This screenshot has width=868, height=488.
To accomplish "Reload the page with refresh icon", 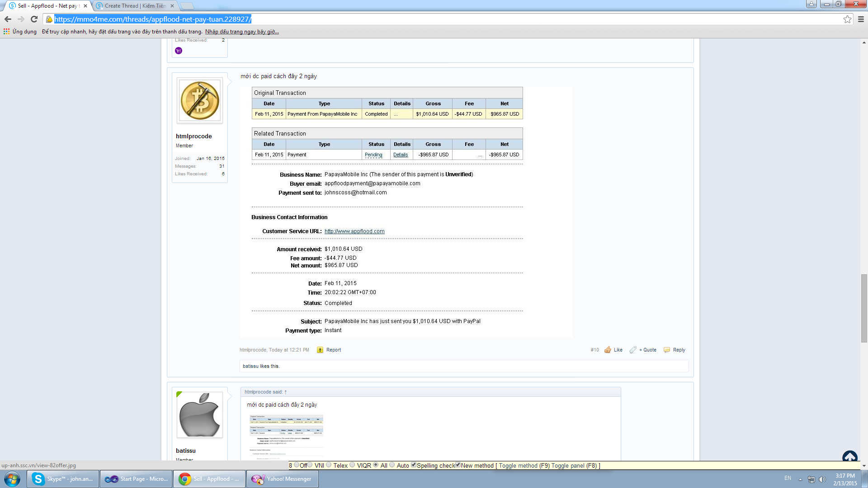I will click(x=34, y=19).
